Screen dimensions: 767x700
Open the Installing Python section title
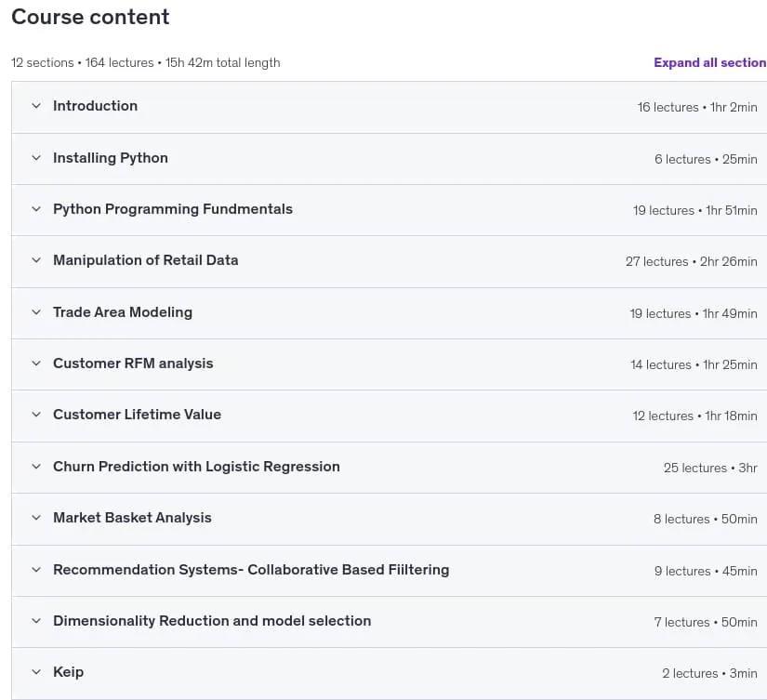pyautogui.click(x=111, y=157)
